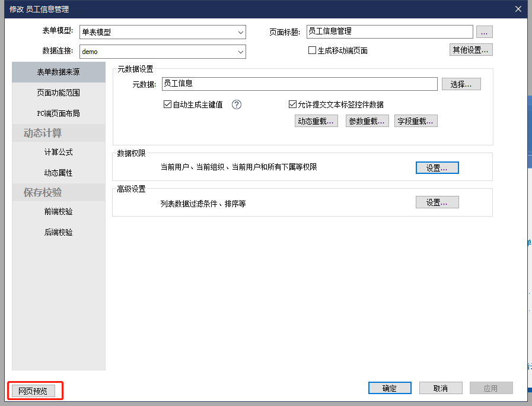Click the help question mark icon

[237, 104]
